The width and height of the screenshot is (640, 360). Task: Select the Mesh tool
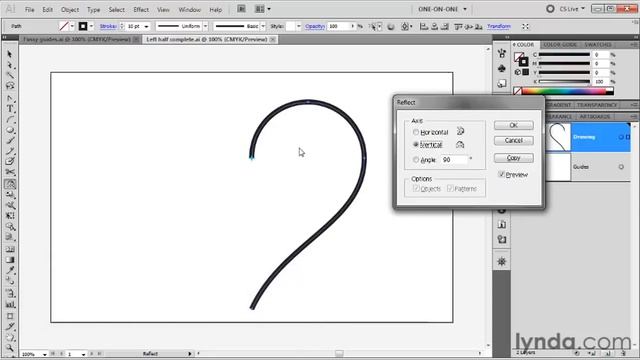[x=10, y=249]
